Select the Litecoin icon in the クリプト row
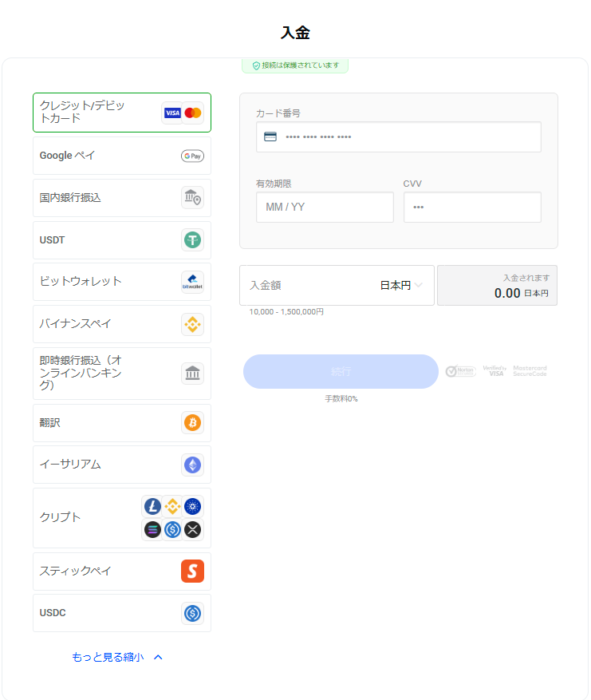This screenshot has height=700, width=591. tap(152, 506)
